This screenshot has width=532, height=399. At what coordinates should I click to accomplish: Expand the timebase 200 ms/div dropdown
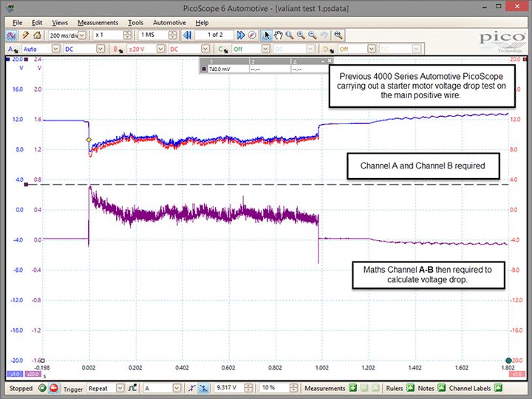(x=82, y=35)
